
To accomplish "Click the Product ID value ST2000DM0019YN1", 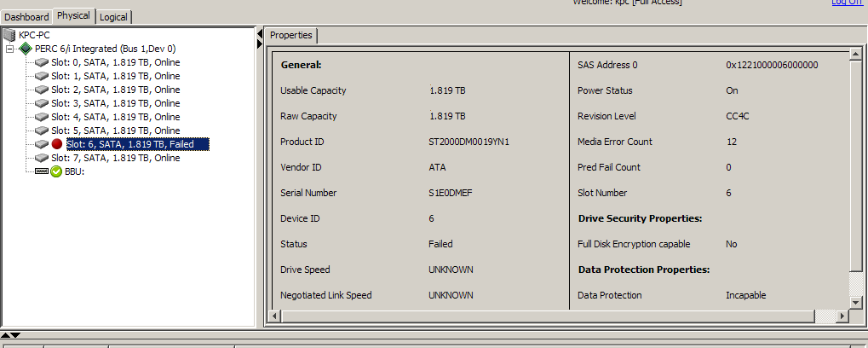I will click(468, 142).
